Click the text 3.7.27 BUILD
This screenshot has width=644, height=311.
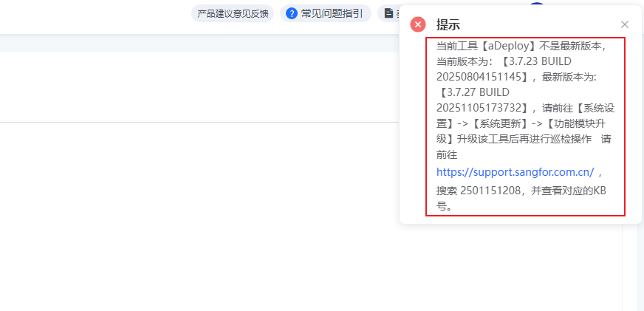pyautogui.click(x=478, y=92)
